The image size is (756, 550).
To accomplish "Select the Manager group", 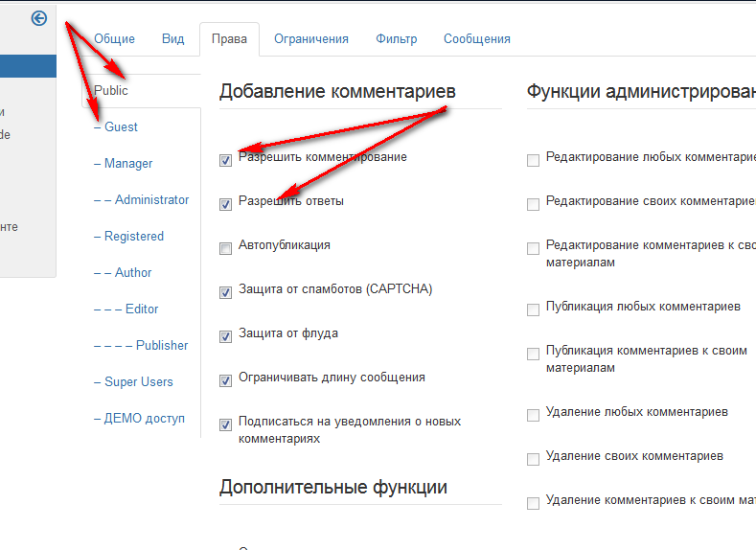I will [128, 164].
